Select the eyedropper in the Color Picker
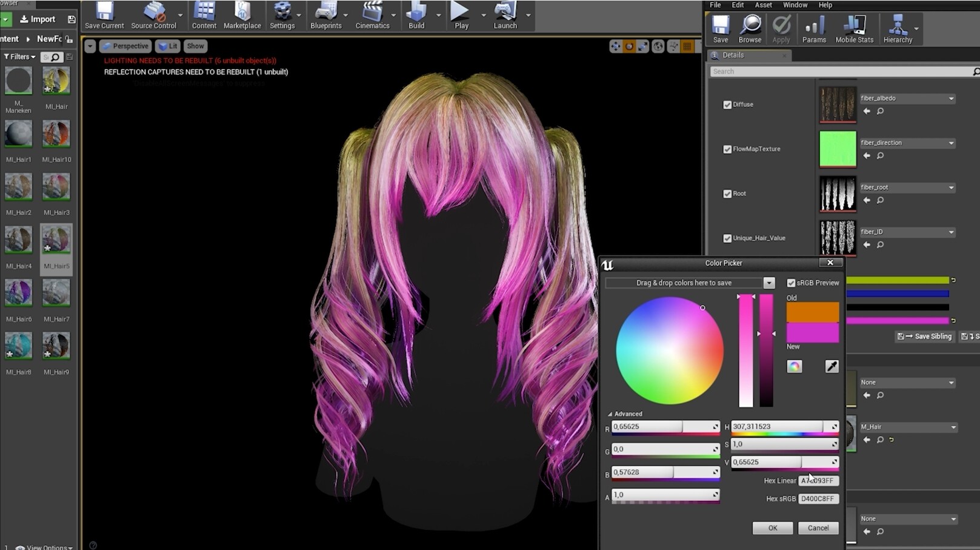This screenshot has width=980, height=550. [x=831, y=366]
